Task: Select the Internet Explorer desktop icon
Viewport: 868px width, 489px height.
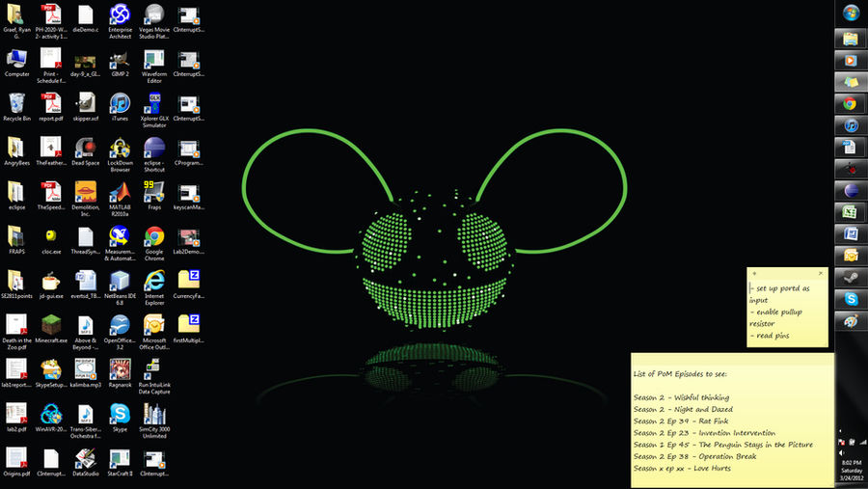Action: pos(154,288)
